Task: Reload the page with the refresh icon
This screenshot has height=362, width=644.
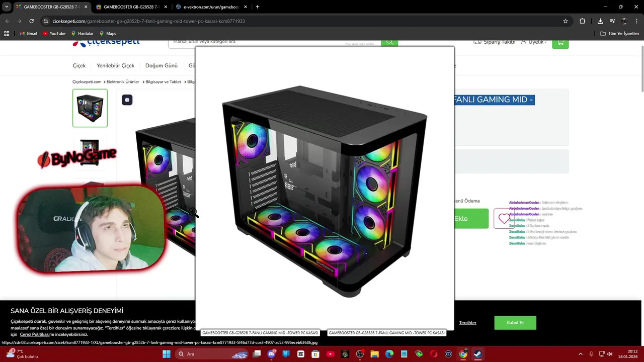Action: point(31,21)
